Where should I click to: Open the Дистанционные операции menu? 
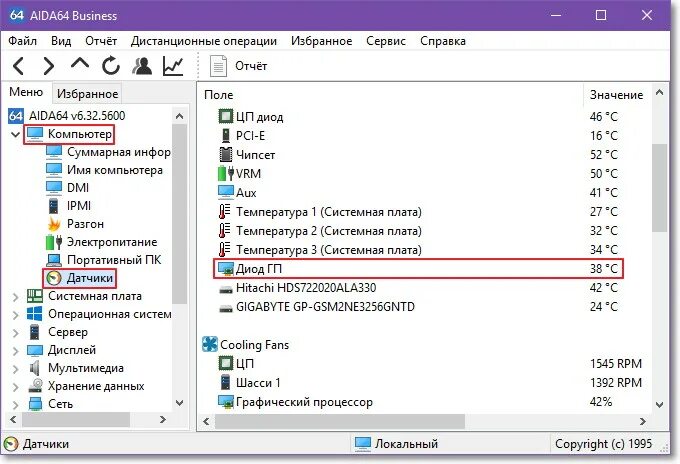[x=204, y=41]
